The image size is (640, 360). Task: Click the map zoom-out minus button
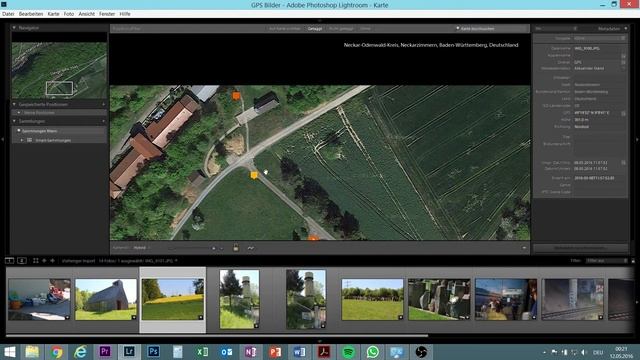click(x=222, y=248)
